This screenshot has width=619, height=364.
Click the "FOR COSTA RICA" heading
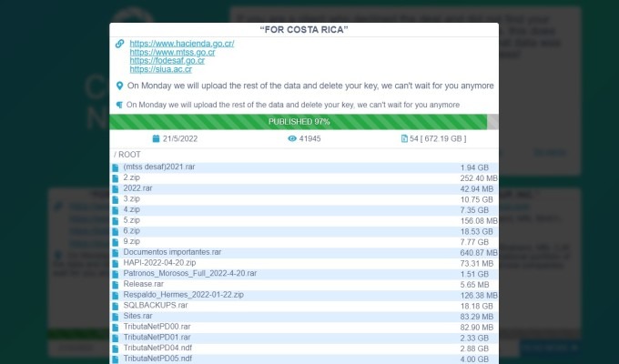coord(304,30)
